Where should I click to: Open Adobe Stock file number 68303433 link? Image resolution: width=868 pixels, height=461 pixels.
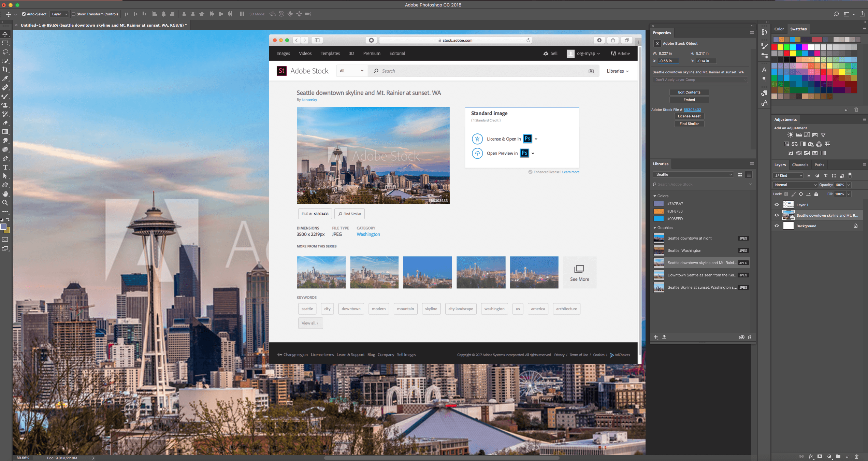692,110
